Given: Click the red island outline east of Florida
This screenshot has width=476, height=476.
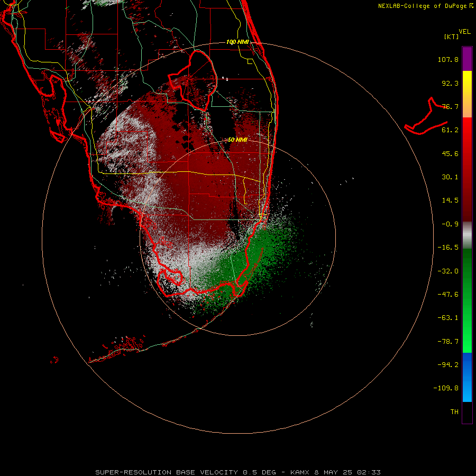Looking at the screenshot, I should (x=426, y=116).
